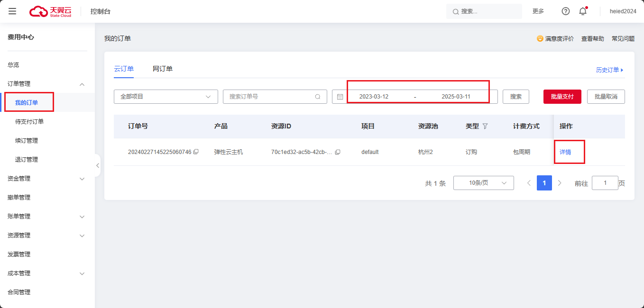Click the calendar icon in date range

pyautogui.click(x=340, y=97)
